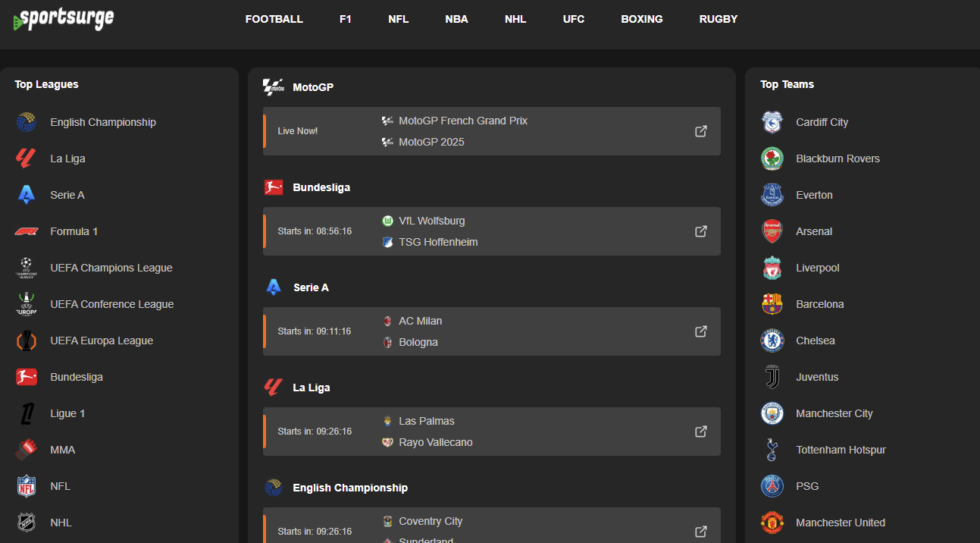Screen dimensions: 980x543
Task: Click the Bundesliga logo in Top Leagues
Action: click(x=27, y=377)
